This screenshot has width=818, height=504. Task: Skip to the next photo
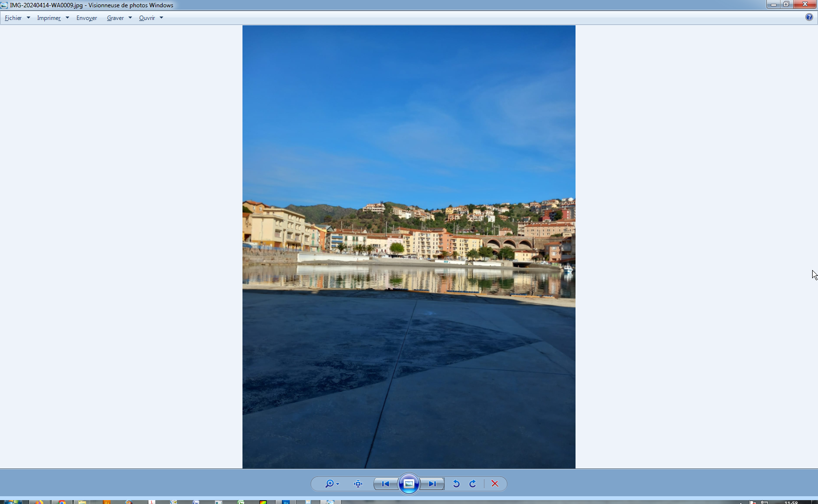point(432,484)
